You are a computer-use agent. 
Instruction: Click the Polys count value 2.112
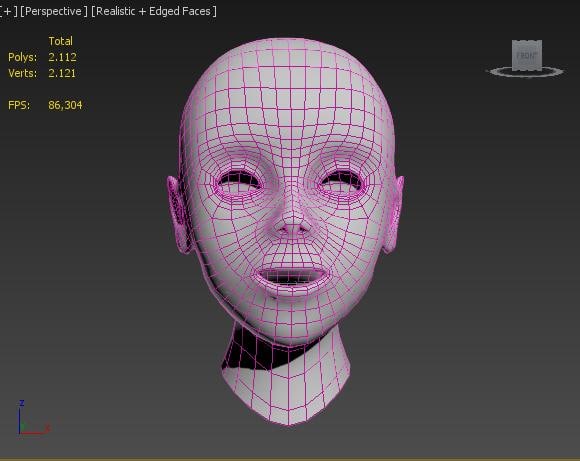click(x=63, y=57)
